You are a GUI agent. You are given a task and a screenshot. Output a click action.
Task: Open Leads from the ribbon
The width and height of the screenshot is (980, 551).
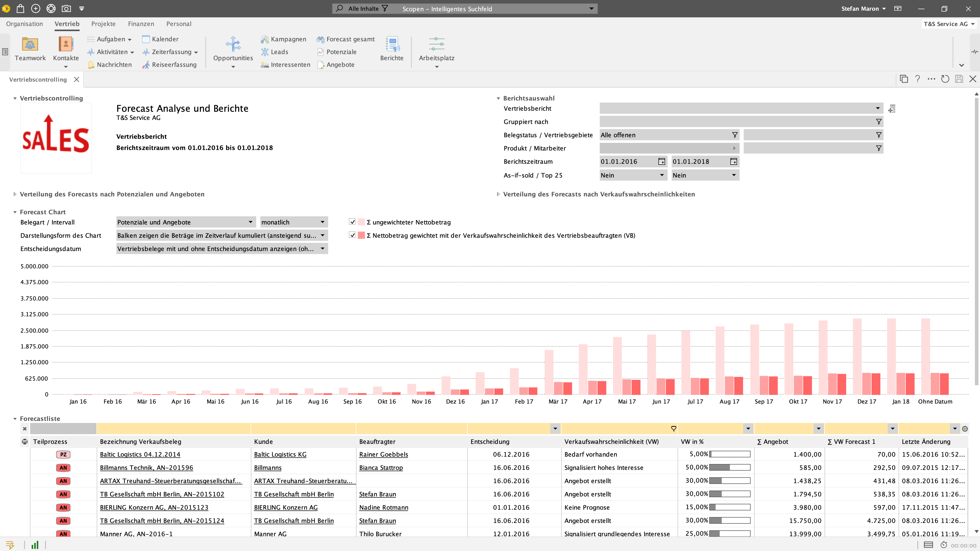(278, 52)
